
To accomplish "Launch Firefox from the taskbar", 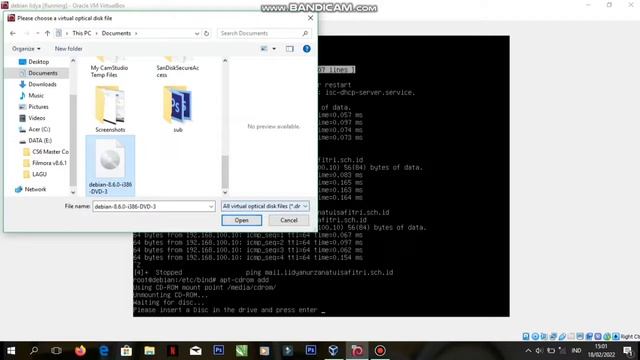I will 80,351.
